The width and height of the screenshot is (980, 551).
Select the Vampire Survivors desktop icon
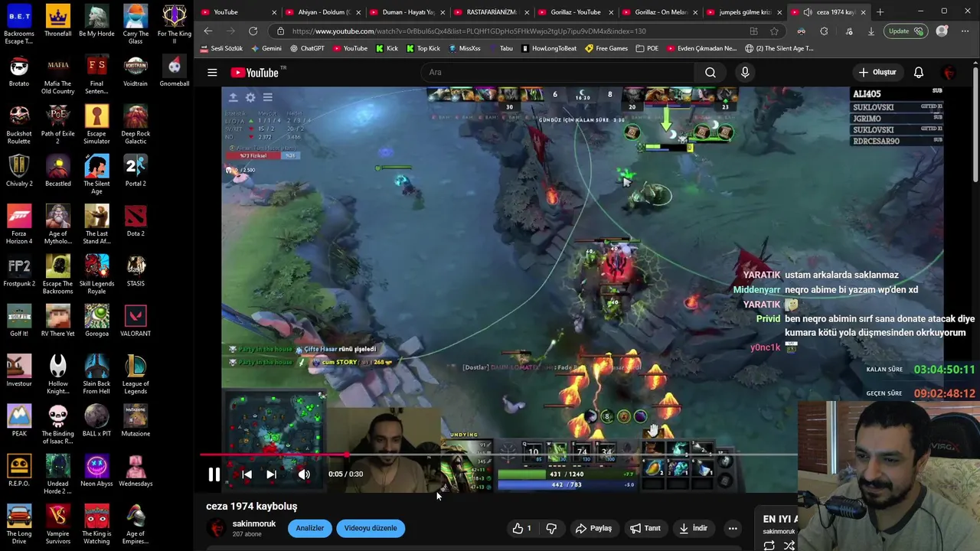click(57, 524)
